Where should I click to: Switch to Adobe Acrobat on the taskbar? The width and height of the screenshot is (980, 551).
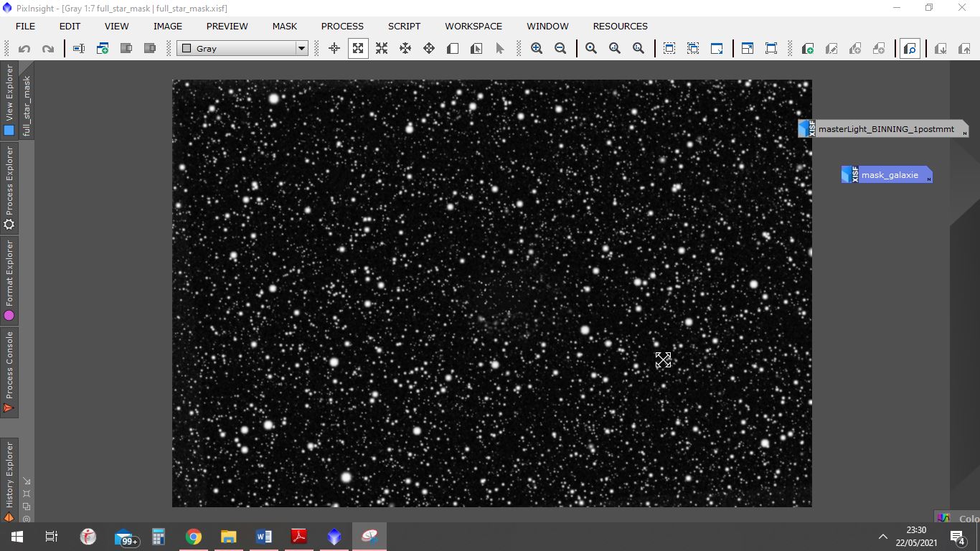(298, 537)
